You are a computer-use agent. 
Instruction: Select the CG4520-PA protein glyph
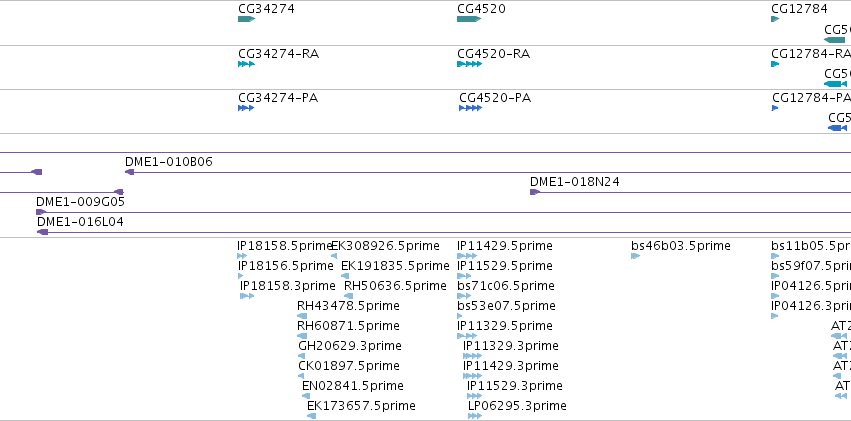[471, 108]
